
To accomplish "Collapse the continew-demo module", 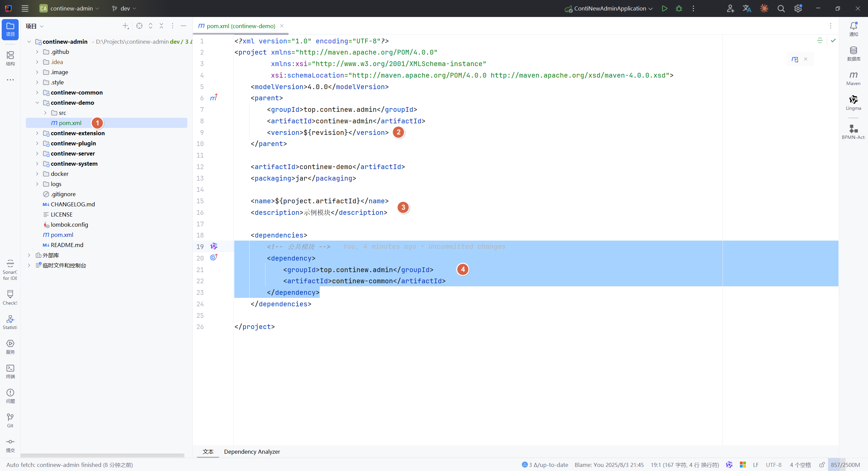I will click(x=37, y=103).
